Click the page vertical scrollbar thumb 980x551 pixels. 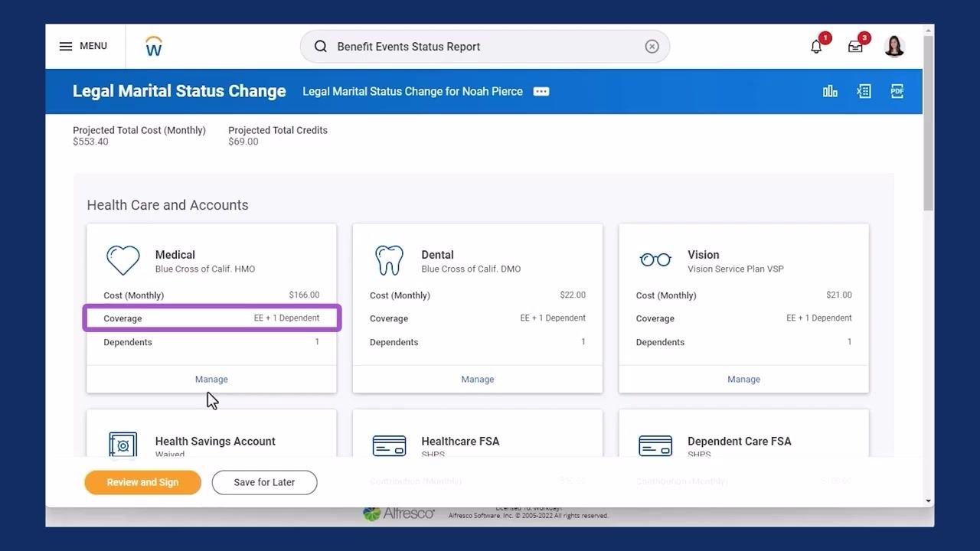pos(929,122)
